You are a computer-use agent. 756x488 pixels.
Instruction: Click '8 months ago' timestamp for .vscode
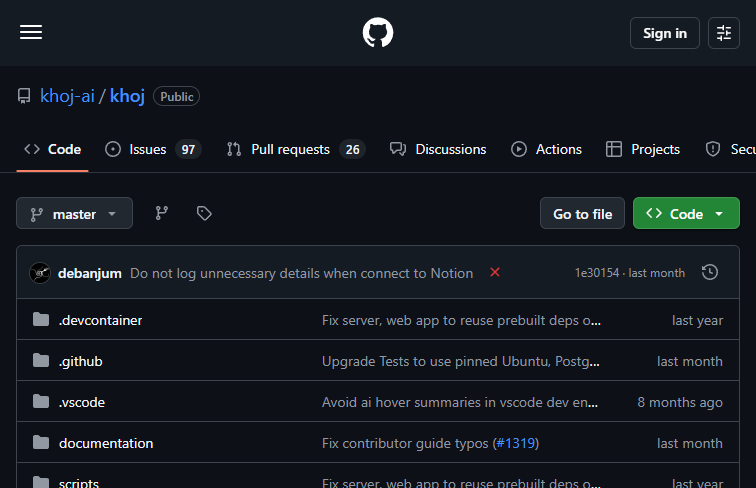click(x=680, y=403)
